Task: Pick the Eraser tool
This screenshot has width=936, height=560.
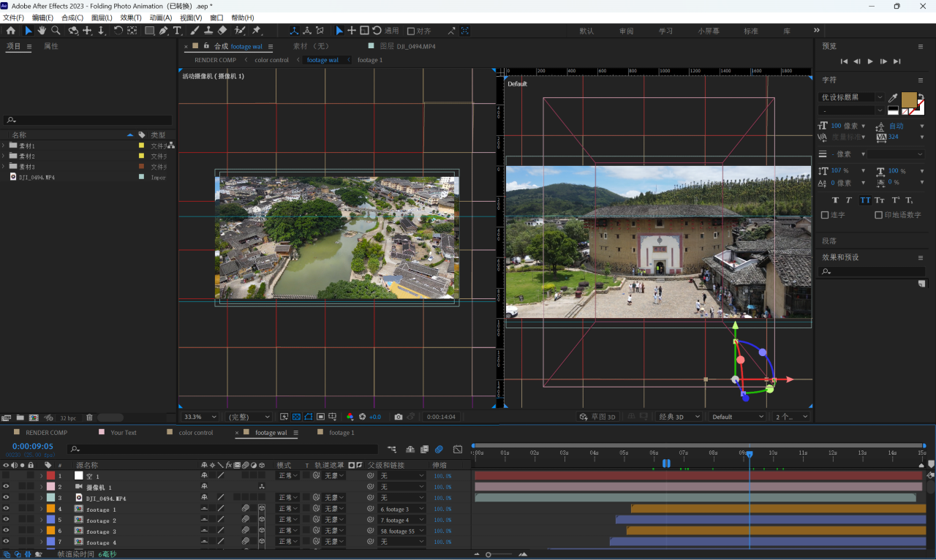Action: coord(223,31)
